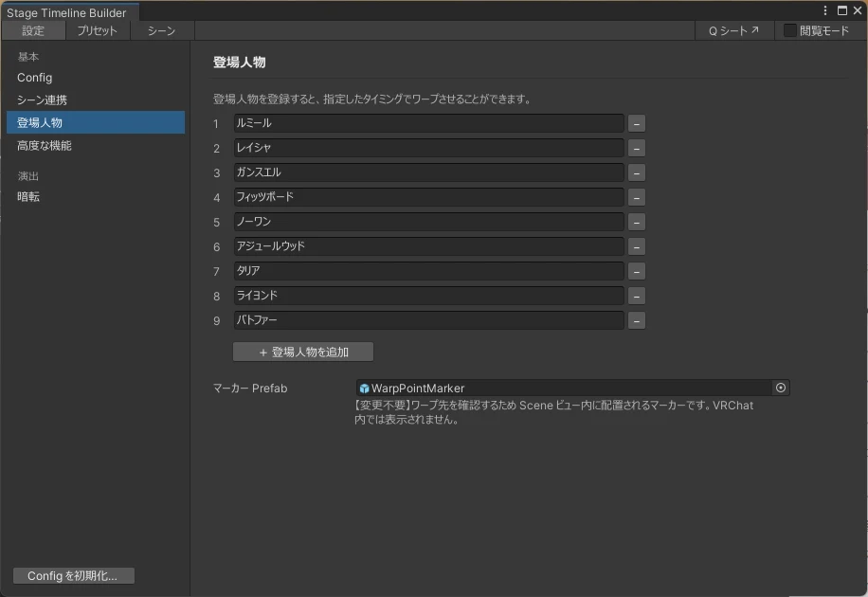Edit the name field containing タリア
The height and width of the screenshot is (597, 868).
[428, 271]
